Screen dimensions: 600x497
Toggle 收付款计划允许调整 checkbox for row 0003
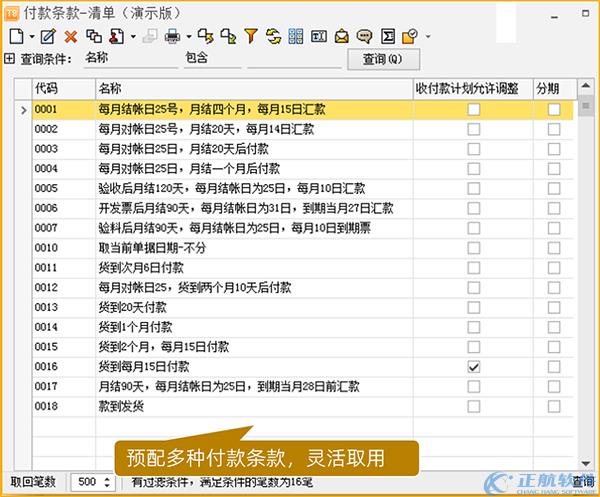tap(474, 149)
